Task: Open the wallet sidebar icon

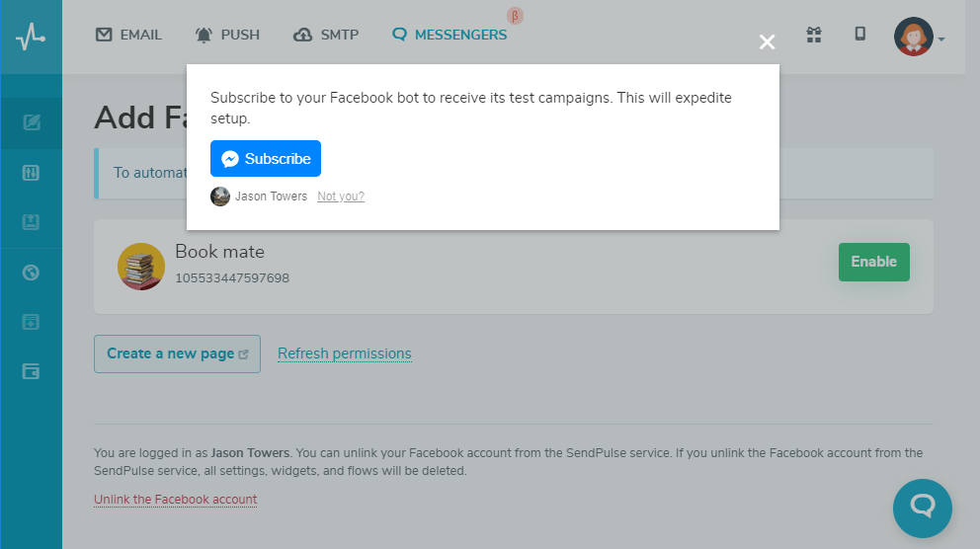Action: click(31, 371)
